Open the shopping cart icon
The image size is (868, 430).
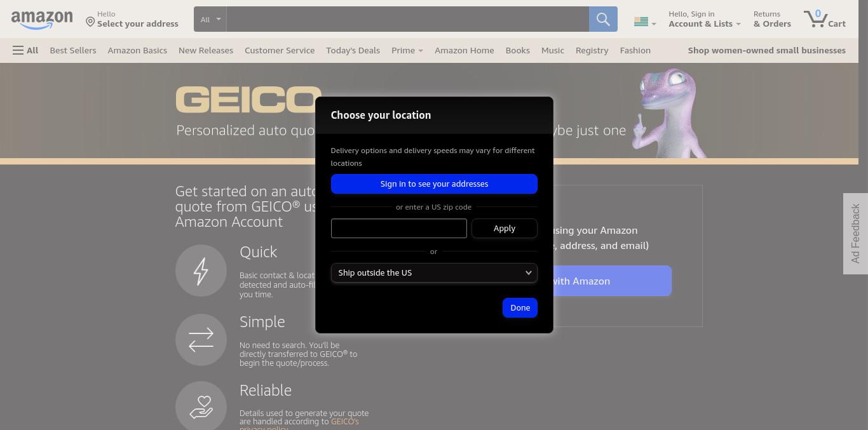[x=825, y=19]
